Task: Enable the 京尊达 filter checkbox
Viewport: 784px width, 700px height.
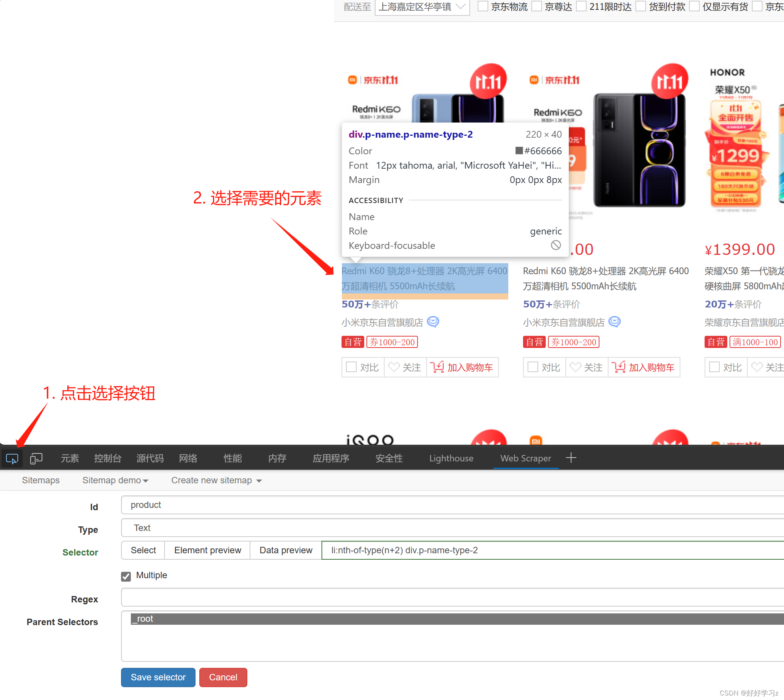Action: coord(537,6)
